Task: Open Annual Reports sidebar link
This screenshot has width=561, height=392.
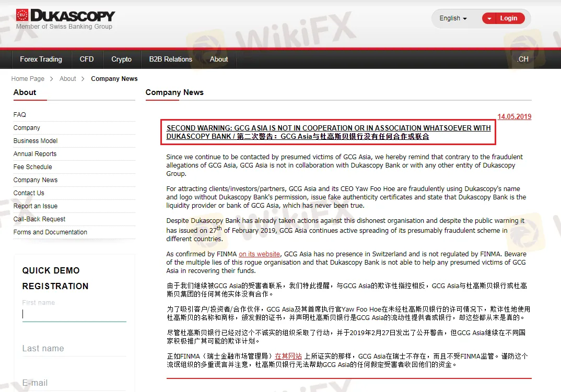Action: point(35,154)
